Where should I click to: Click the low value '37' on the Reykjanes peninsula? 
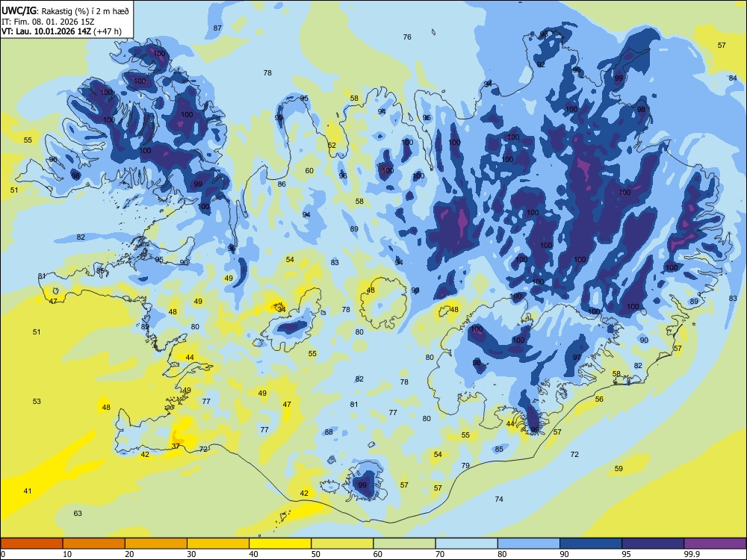click(x=176, y=447)
